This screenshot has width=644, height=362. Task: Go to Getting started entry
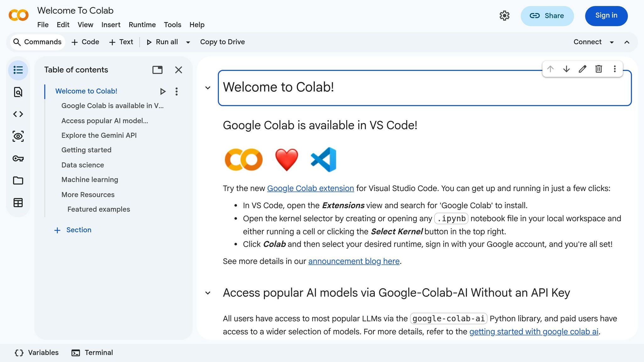(86, 150)
